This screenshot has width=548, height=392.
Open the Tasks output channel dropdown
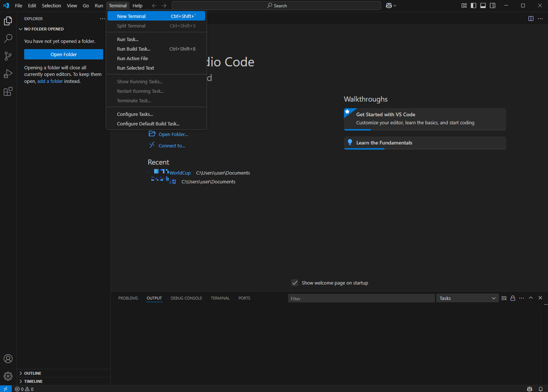467,298
